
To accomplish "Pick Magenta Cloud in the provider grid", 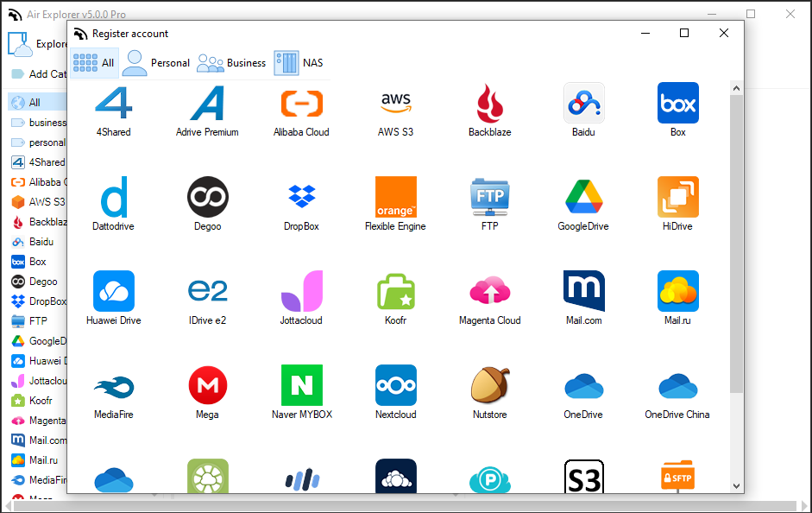I will click(490, 291).
